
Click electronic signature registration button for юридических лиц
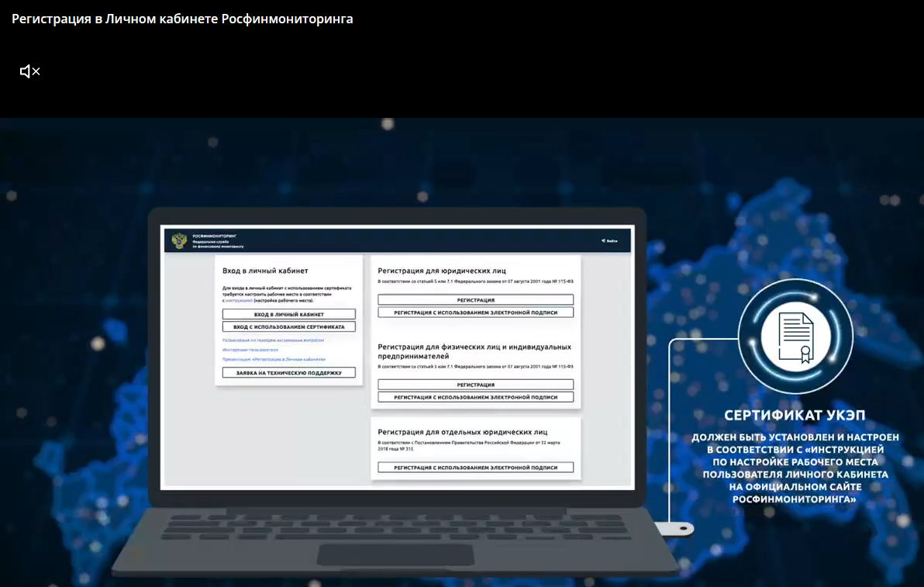[475, 312]
